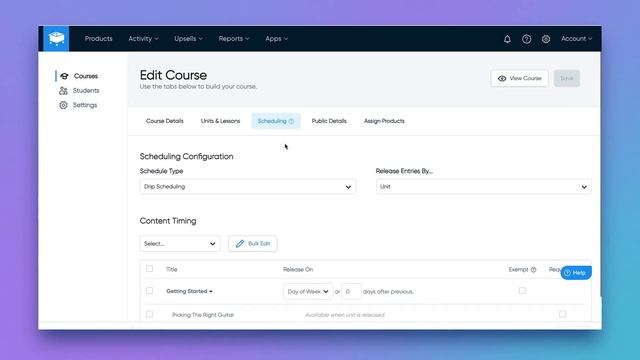Image resolution: width=640 pixels, height=360 pixels.
Task: Click the Bulk Edit pencil icon
Action: tap(240, 244)
